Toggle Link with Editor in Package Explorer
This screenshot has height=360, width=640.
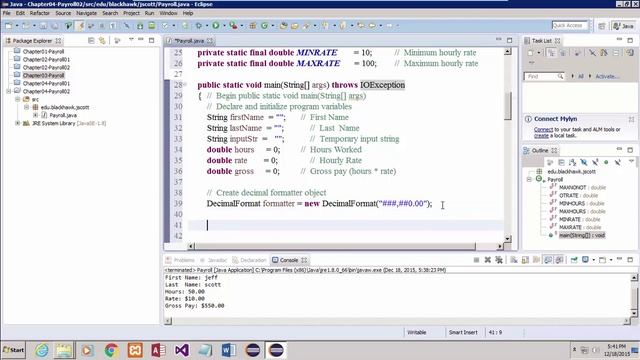coord(102,40)
